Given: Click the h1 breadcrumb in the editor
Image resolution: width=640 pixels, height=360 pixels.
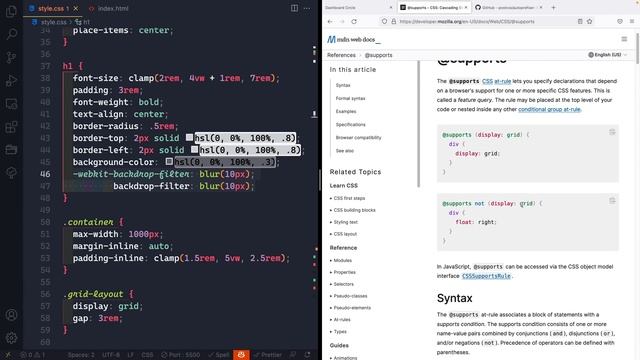Looking at the screenshot, I should 83,22.
